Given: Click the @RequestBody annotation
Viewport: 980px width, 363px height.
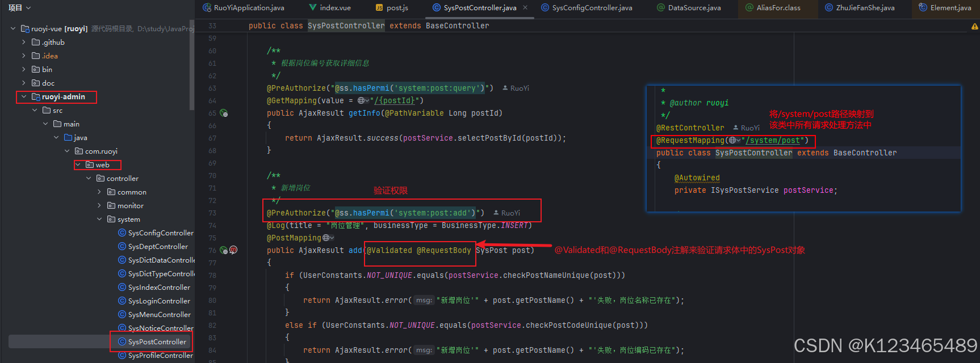Looking at the screenshot, I should (444, 251).
